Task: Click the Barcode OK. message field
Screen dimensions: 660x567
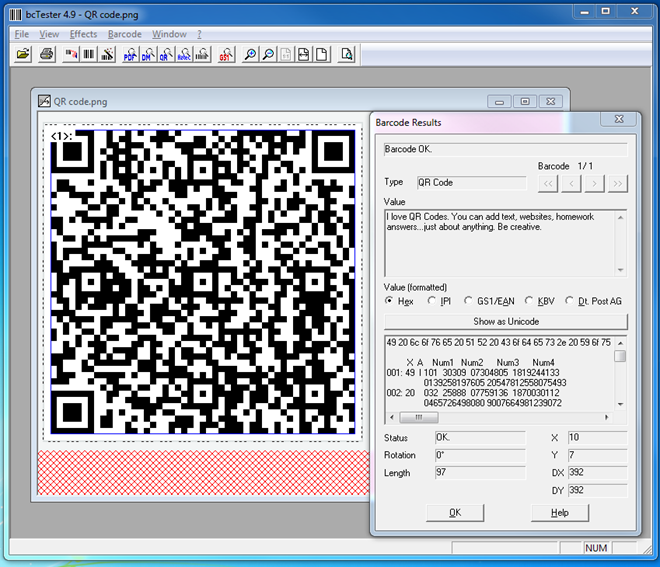Action: [506, 149]
